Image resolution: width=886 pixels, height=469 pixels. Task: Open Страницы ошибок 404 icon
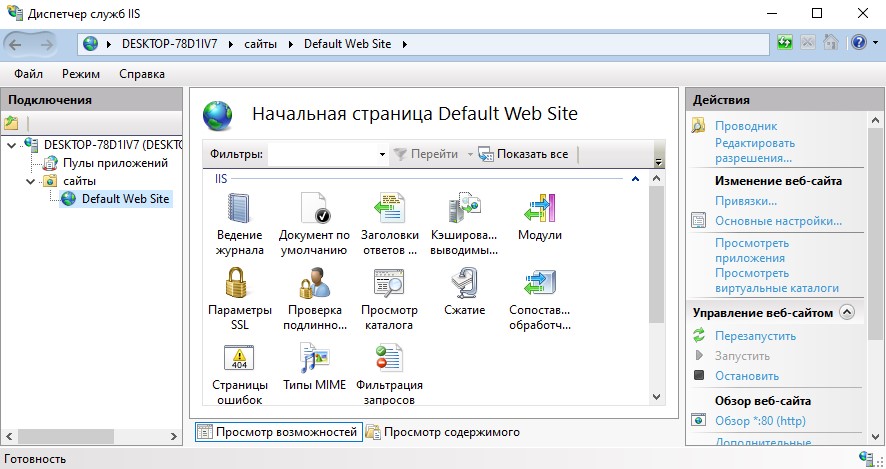pos(240,358)
